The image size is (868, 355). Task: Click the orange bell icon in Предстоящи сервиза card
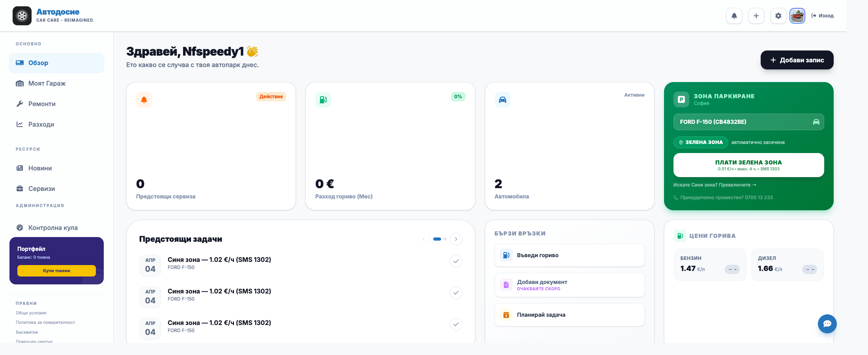[144, 100]
